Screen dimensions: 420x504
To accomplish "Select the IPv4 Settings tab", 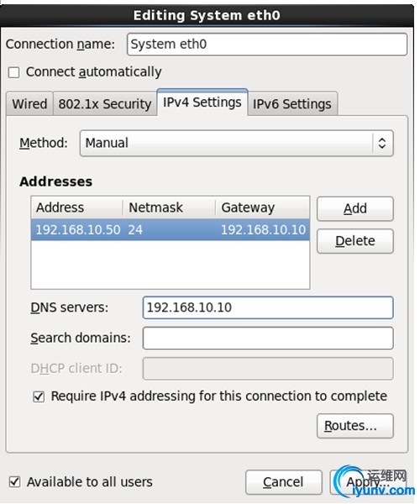I will click(x=202, y=102).
